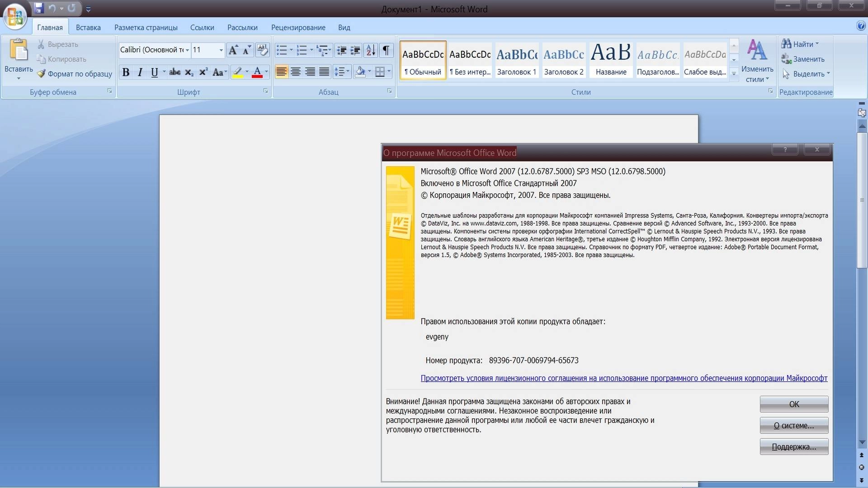Open the Calibri font name dropdown
The image size is (868, 488).
click(187, 50)
